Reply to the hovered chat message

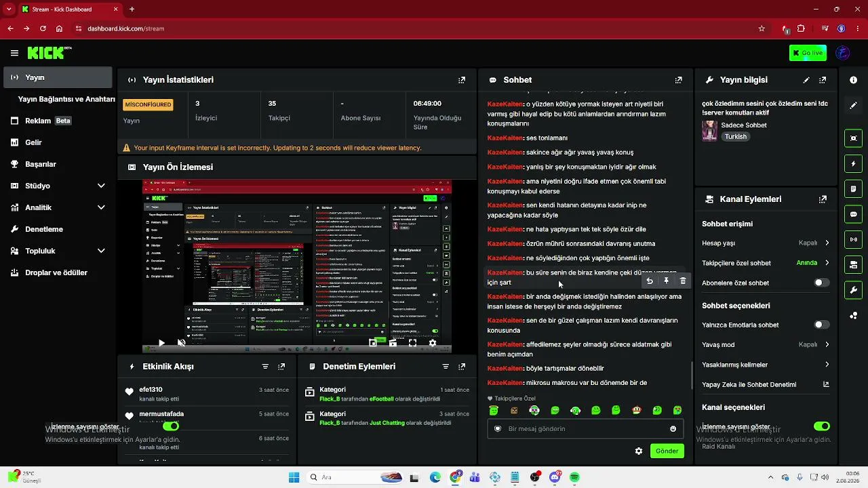pyautogui.click(x=650, y=281)
